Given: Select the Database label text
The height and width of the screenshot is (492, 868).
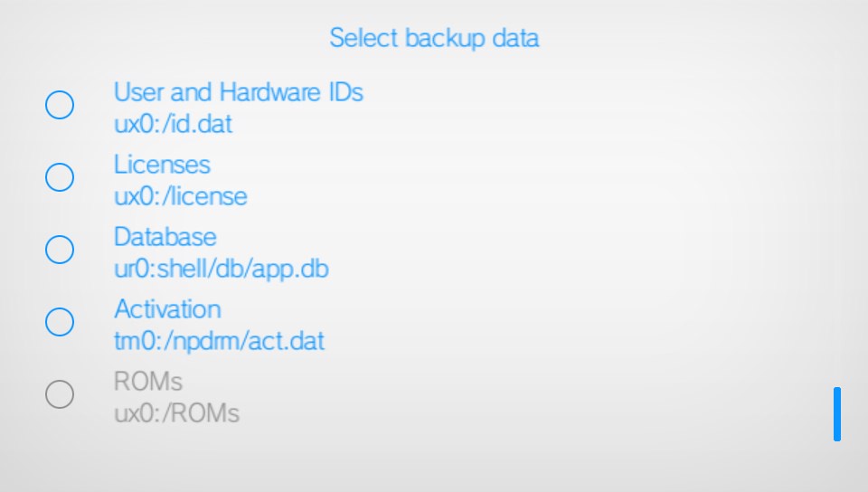Looking at the screenshot, I should pos(165,237).
